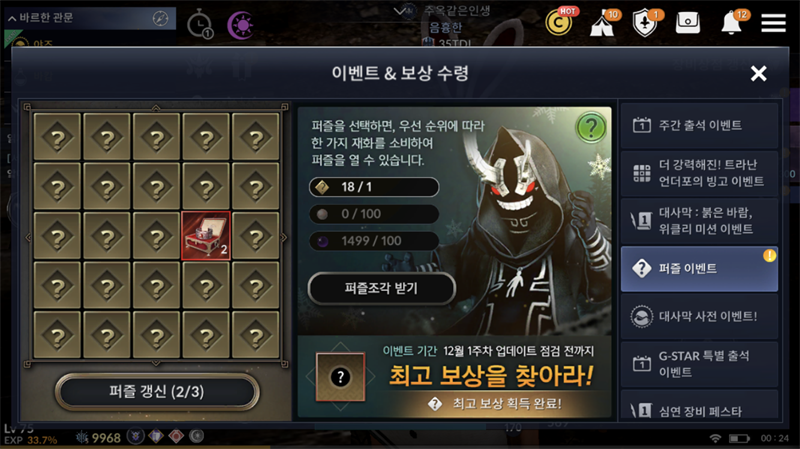Click the 퍼즐조각 받기 button

click(381, 288)
